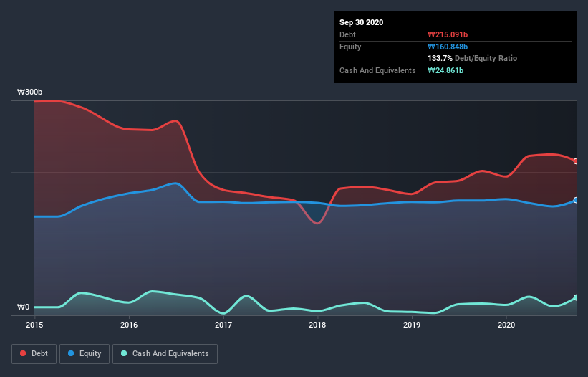Click the blue Equity legend dot
Viewport: 588px width, 377px height.
(71, 353)
